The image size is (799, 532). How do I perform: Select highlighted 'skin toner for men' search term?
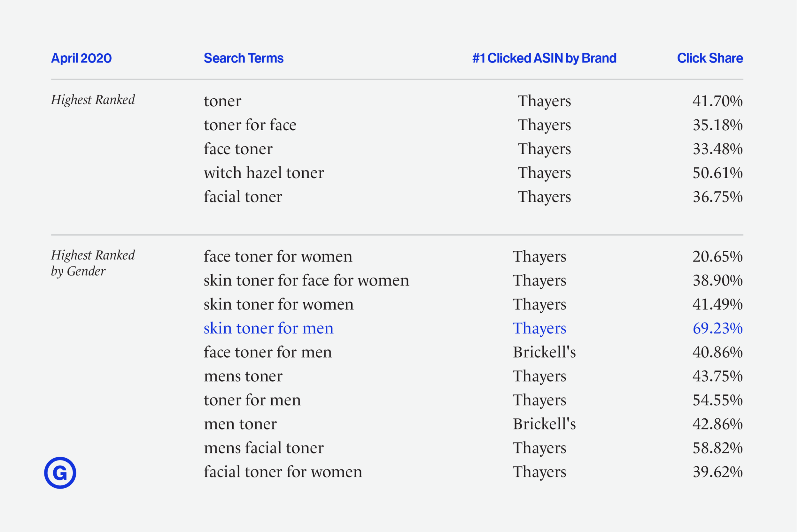click(x=268, y=328)
